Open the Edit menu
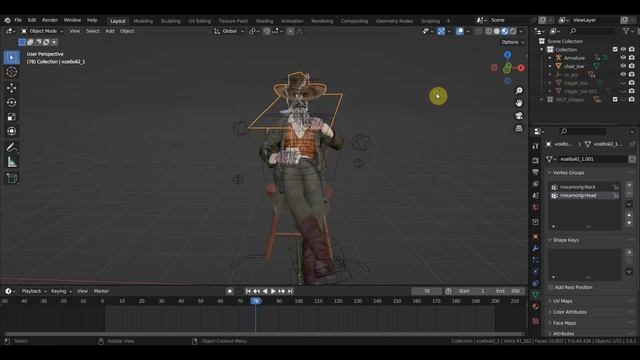Viewport: 640px width, 360px height. coord(32,20)
